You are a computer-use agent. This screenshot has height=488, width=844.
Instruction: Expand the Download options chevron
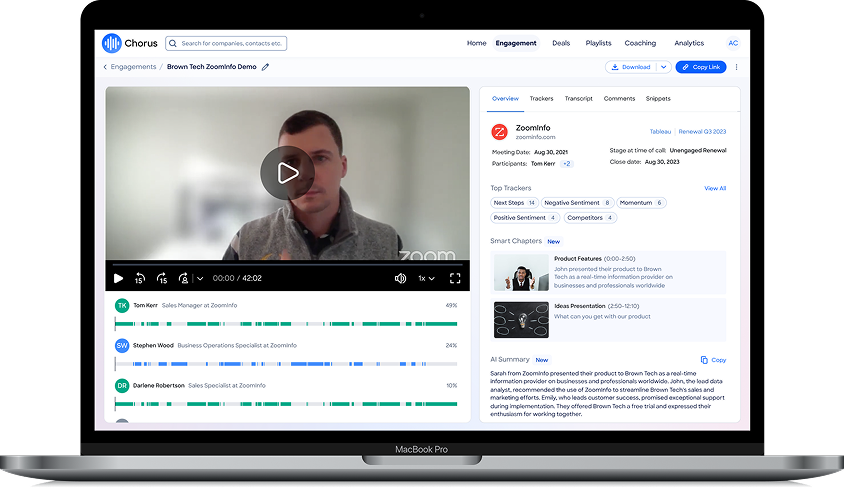coord(664,67)
